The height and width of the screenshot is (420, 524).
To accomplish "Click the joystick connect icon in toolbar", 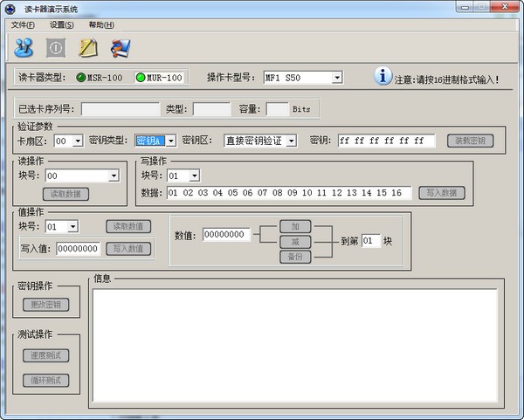I will click(24, 48).
